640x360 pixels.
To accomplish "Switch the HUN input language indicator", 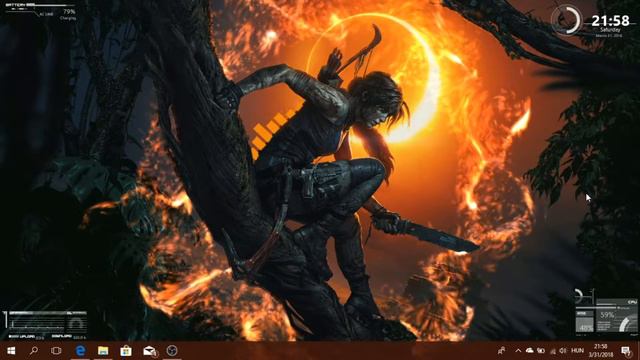I will 577,351.
